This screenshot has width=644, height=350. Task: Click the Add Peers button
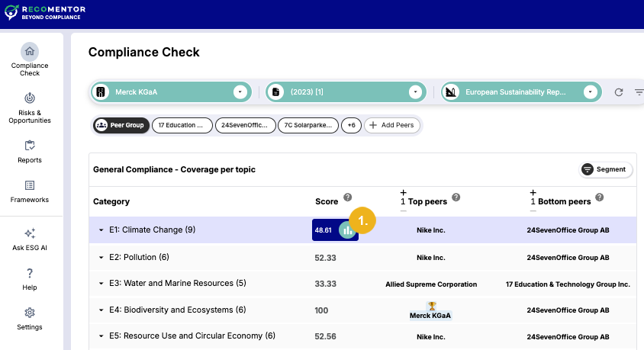pos(391,125)
